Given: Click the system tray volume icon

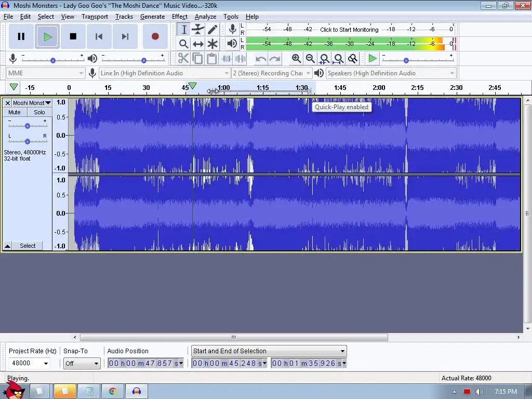Looking at the screenshot, I should pos(479,392).
